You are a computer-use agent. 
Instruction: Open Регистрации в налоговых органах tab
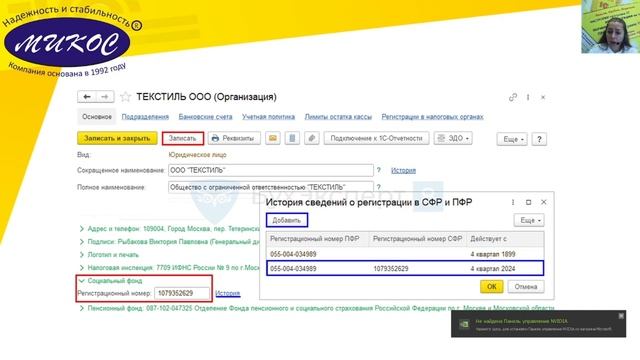[x=432, y=117]
